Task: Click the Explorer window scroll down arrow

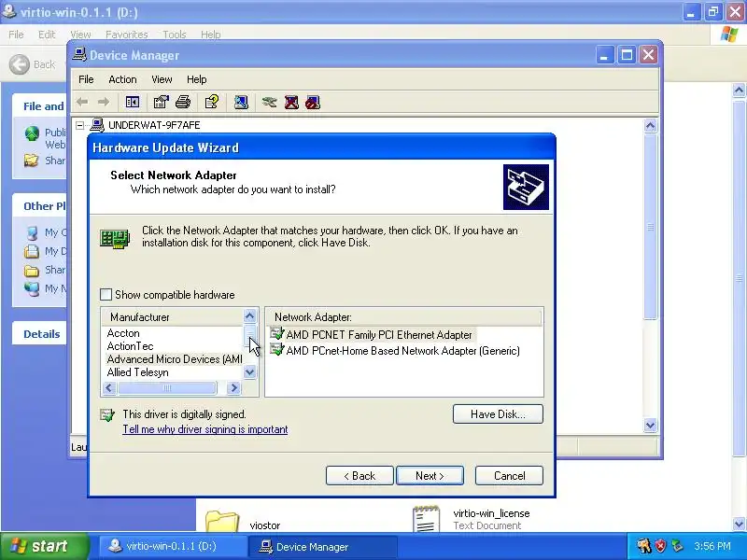Action: [739, 525]
